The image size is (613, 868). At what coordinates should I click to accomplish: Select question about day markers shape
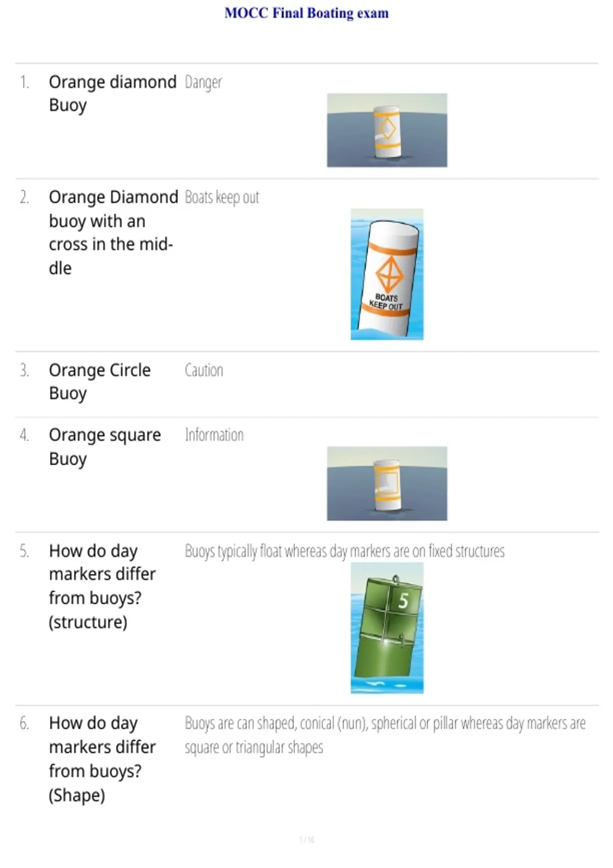point(102,759)
